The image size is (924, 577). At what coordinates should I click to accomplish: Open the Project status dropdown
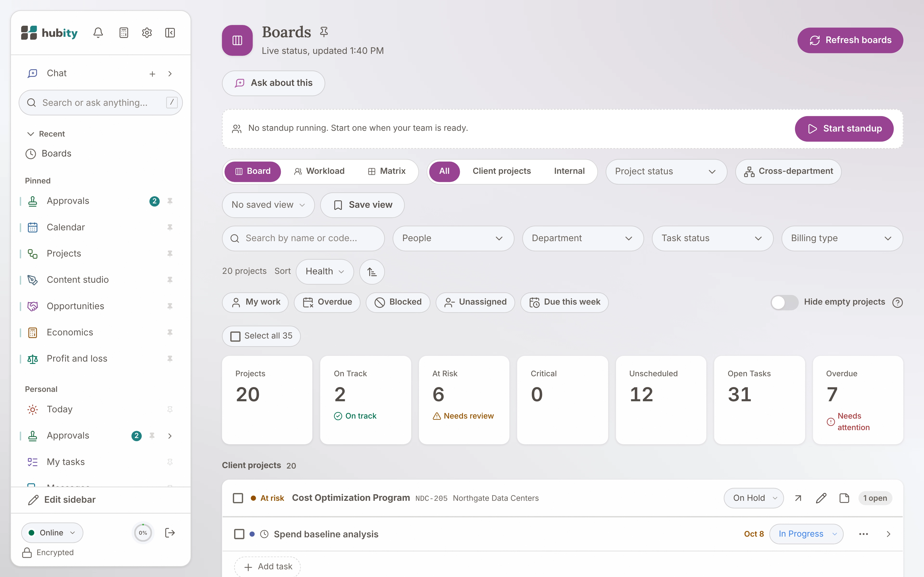point(666,171)
